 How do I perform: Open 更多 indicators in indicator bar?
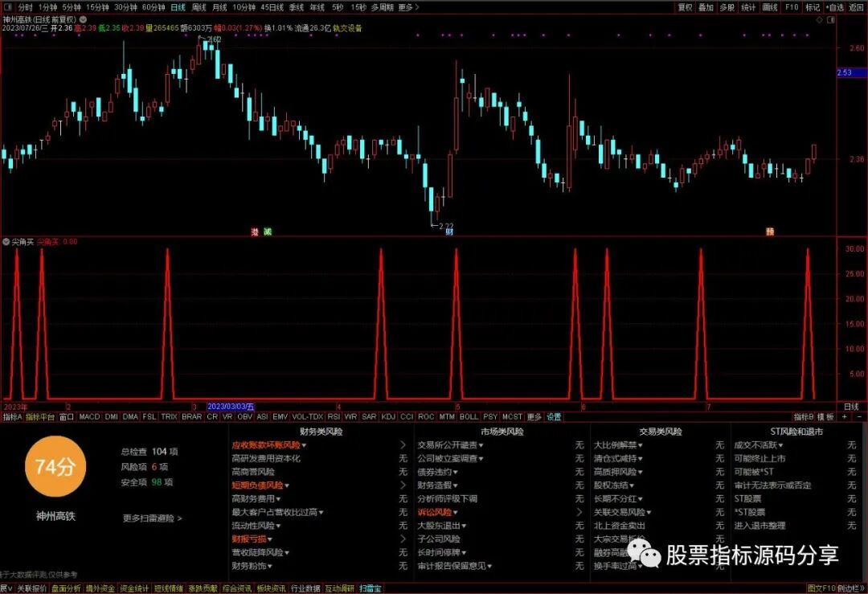click(x=534, y=417)
